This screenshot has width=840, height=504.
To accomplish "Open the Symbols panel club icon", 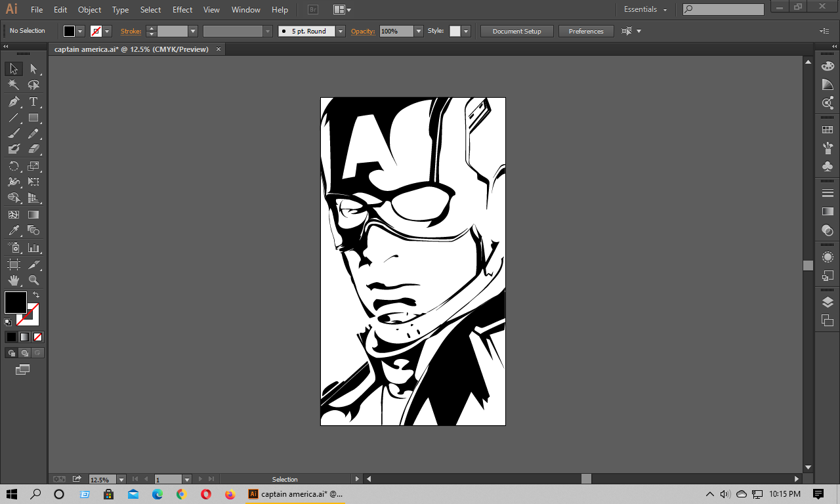I will click(828, 167).
